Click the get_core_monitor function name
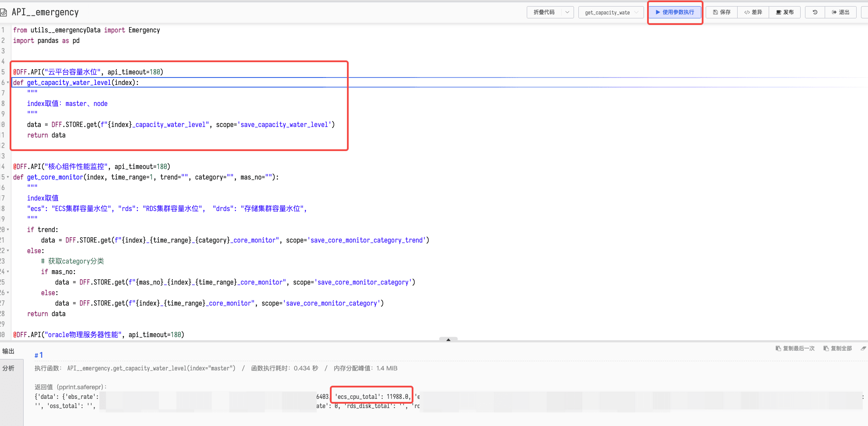Screen dimensions: 868x426 tap(55, 177)
